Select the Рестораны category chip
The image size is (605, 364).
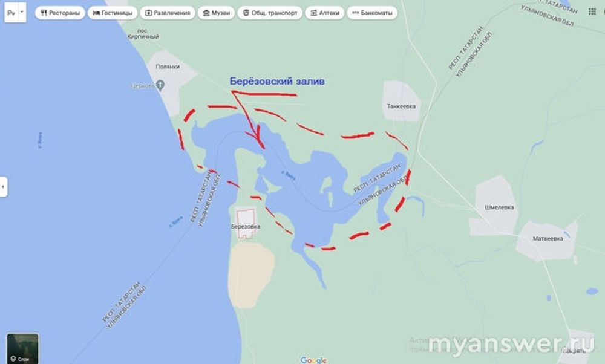tap(60, 13)
